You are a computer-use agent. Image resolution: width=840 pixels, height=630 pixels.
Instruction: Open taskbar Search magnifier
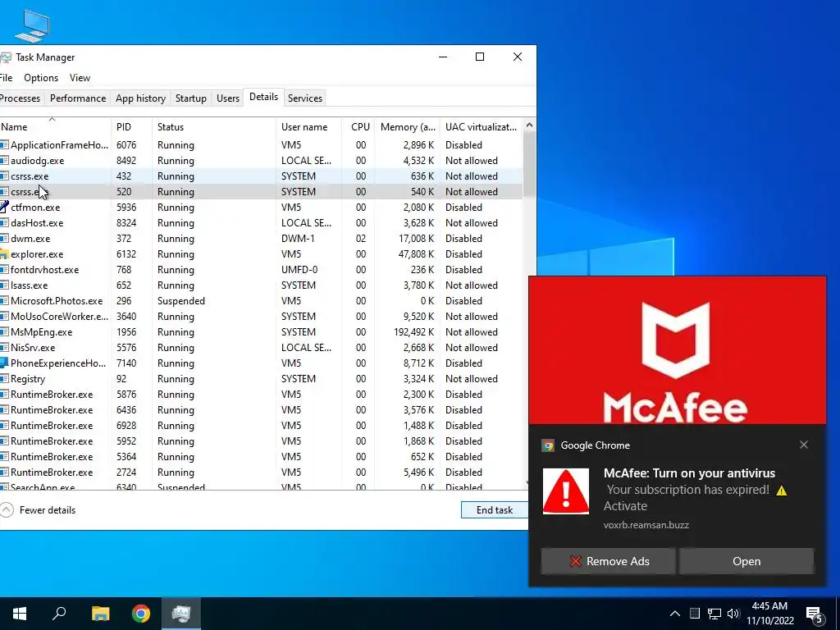59,614
